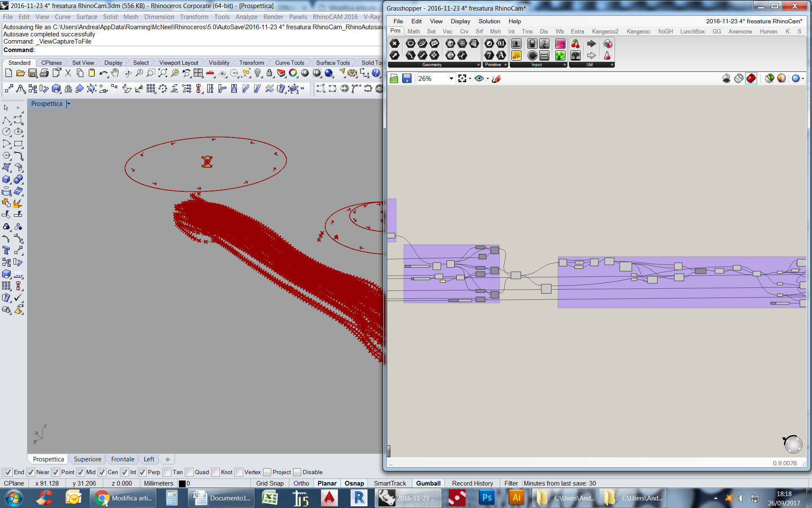Enable shaded preview red icon in Grasshopper
Viewport: 812px width, 508px height.
tap(751, 78)
